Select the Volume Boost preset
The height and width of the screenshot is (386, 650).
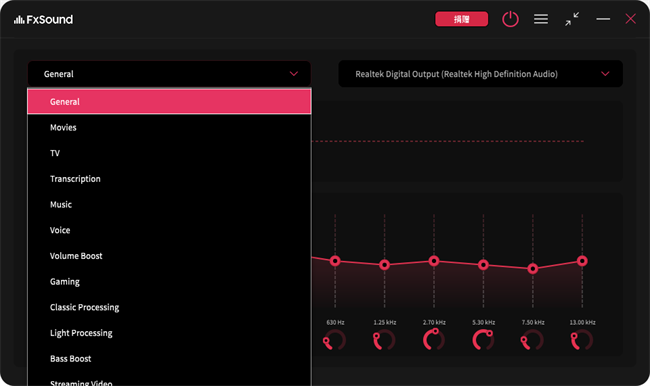[x=169, y=256]
